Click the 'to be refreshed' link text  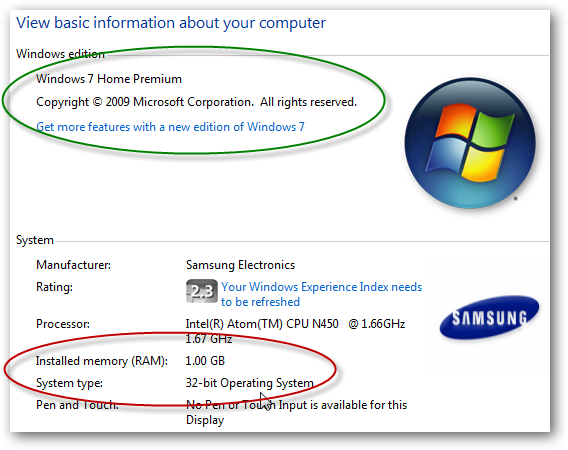click(x=260, y=302)
